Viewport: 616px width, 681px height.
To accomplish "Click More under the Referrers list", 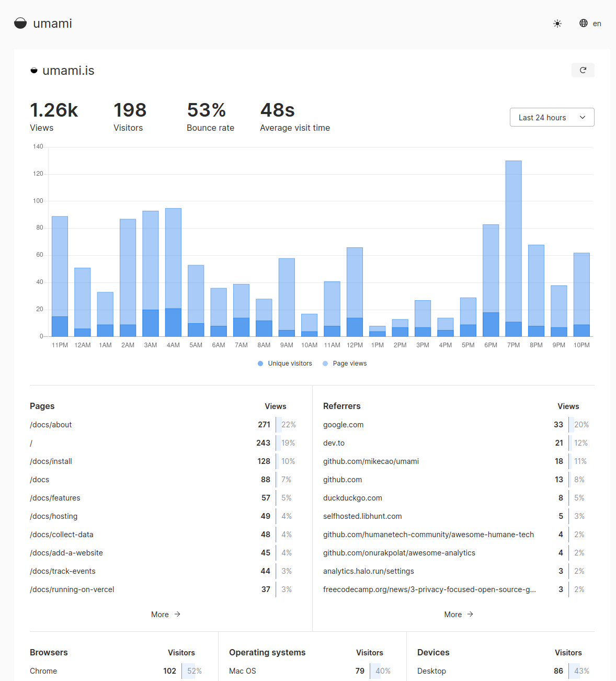I will pyautogui.click(x=459, y=615).
